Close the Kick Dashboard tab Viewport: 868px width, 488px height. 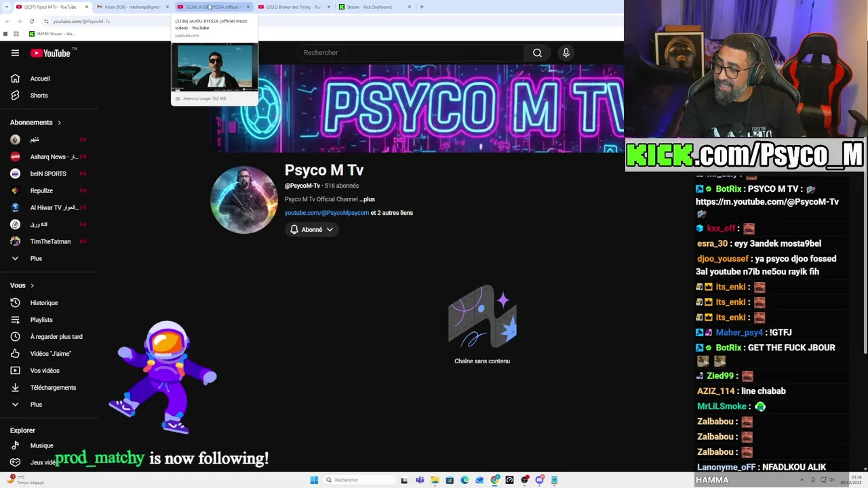click(x=409, y=7)
